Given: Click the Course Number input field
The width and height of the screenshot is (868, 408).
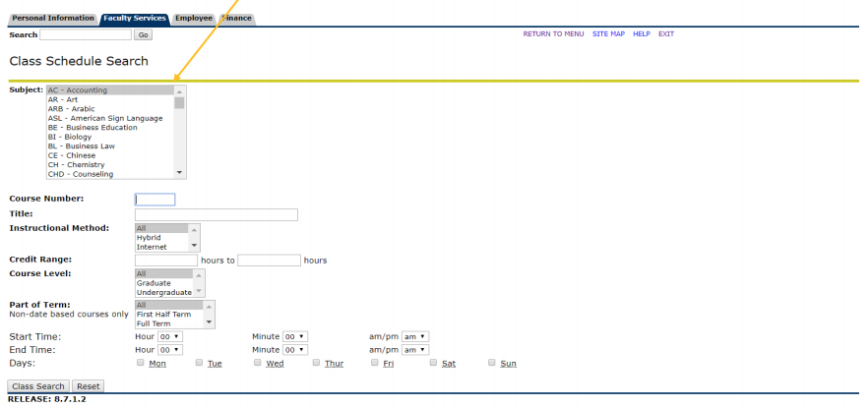Looking at the screenshot, I should [x=155, y=200].
